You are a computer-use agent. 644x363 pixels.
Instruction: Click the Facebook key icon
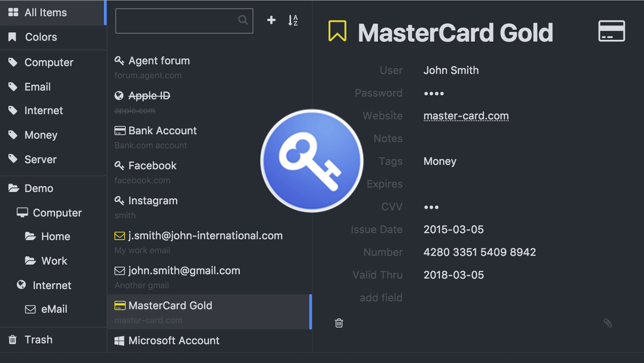(x=120, y=165)
